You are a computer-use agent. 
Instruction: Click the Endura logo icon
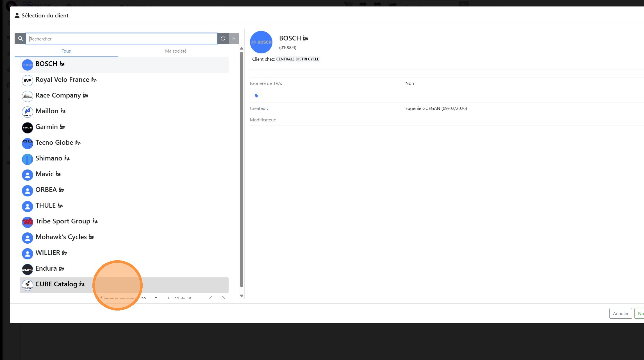point(28,270)
